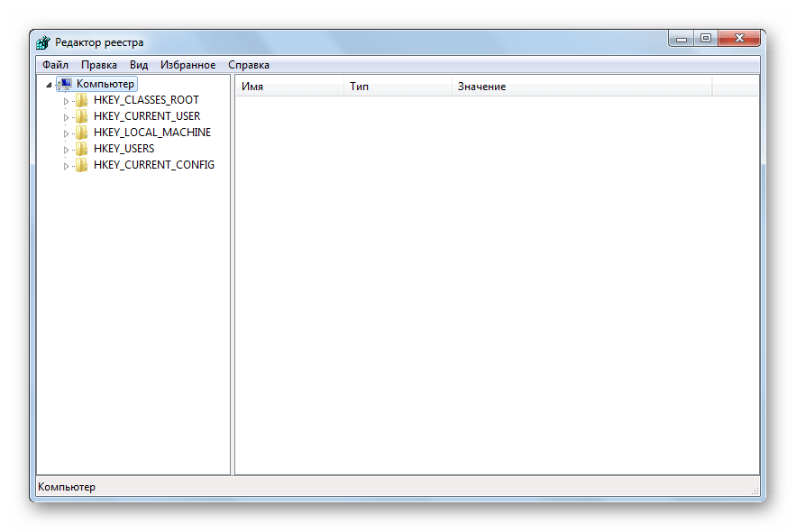Click the HKEY_CURRENT_USER folder icon

(81, 116)
